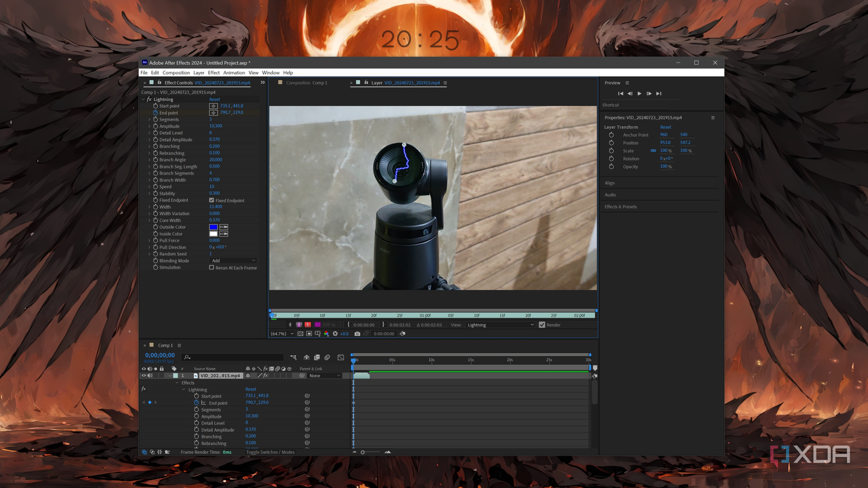This screenshot has height=488, width=868.
Task: Open the View dropdown showing Lightning
Action: tap(500, 325)
